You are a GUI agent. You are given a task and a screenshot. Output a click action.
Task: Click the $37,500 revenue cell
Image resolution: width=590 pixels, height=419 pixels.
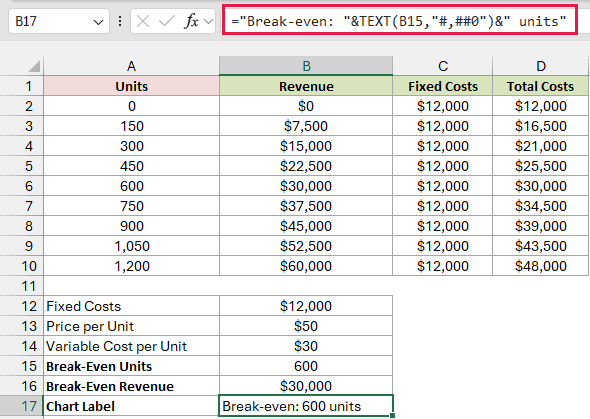tap(306, 206)
